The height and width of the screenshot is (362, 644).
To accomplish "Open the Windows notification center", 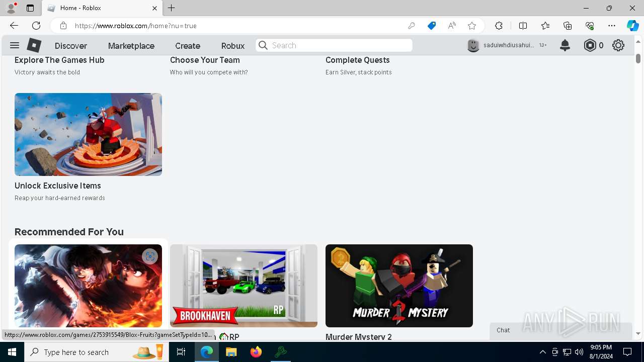I will [x=627, y=352].
